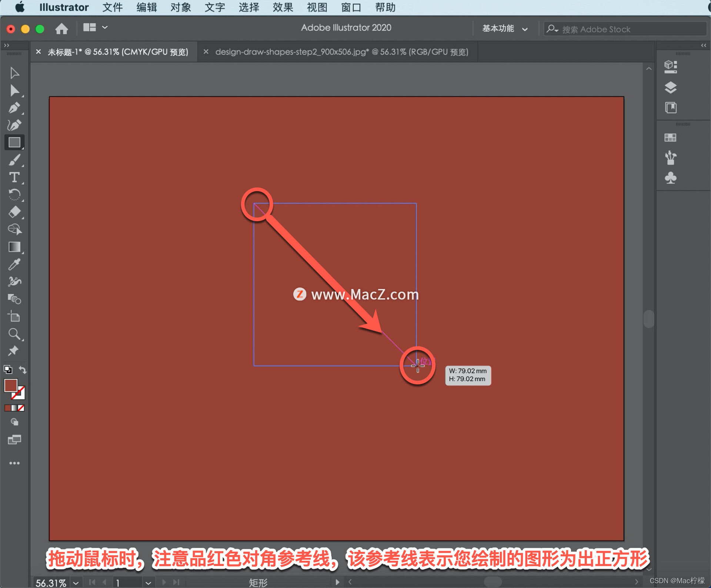
Task: Select the Direct Selection tool
Action: 14,90
